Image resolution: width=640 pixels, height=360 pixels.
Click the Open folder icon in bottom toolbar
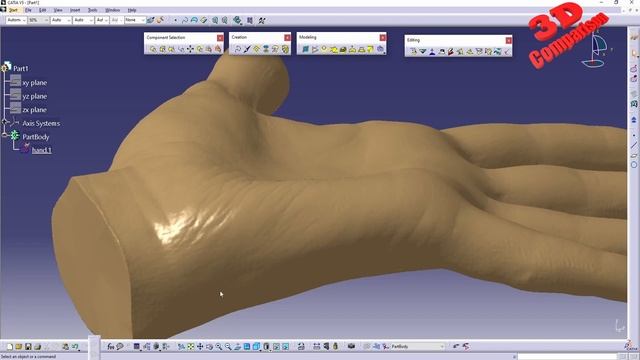click(18, 347)
